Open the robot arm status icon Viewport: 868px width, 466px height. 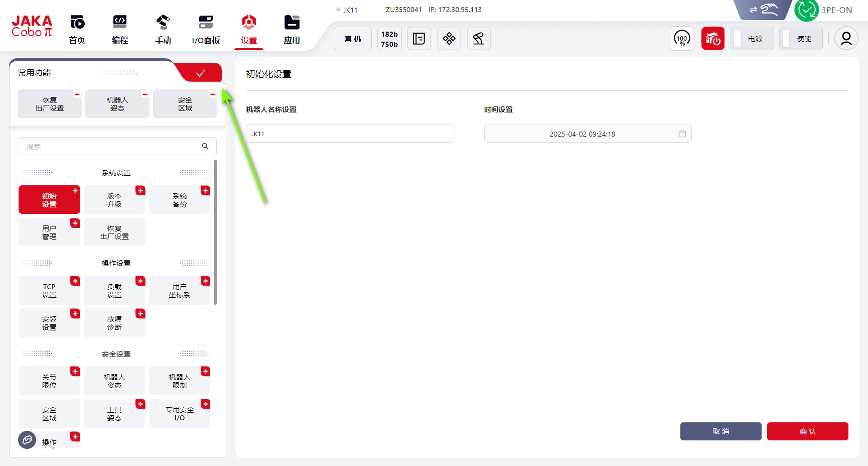(x=478, y=39)
